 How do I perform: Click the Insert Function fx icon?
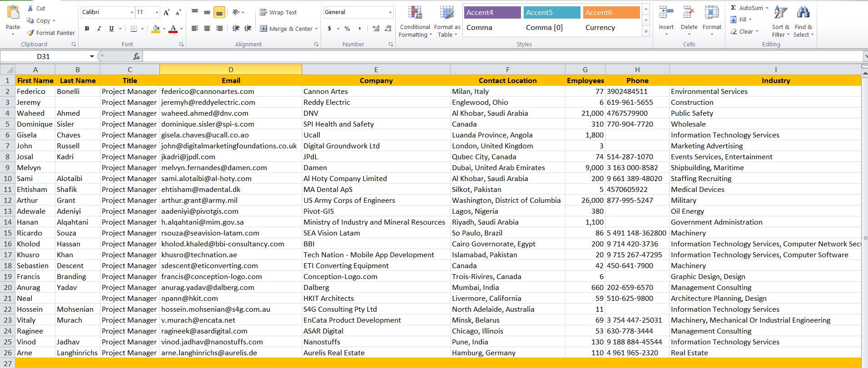tap(136, 56)
